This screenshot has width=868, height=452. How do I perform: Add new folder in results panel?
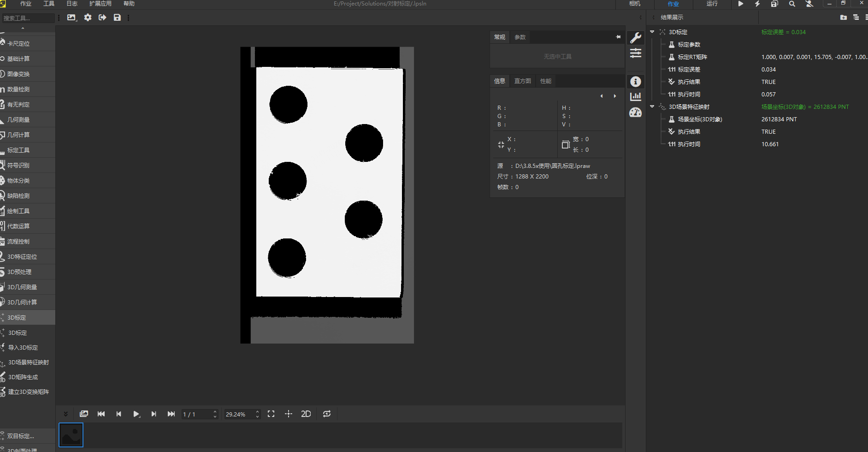tap(843, 18)
